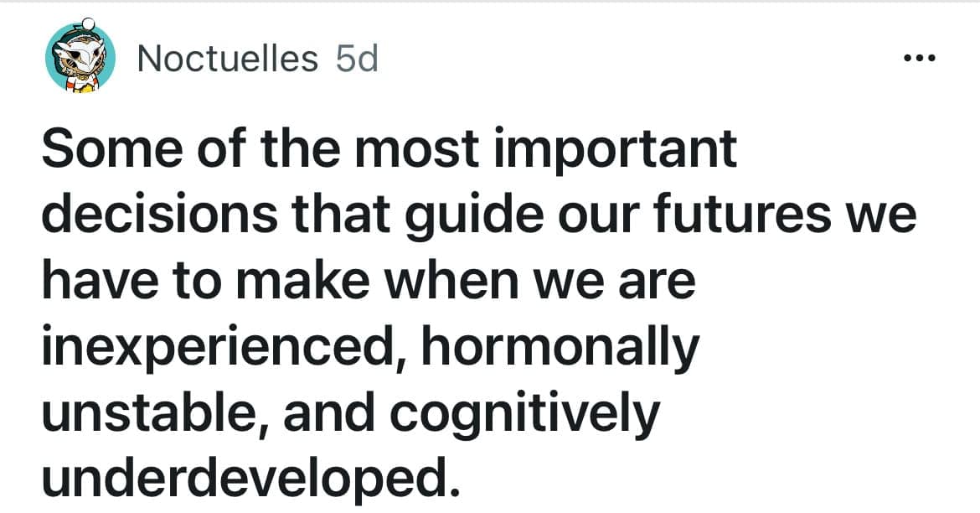The height and width of the screenshot is (513, 980).
Task: Open Noctuelles' owl avatar profile picture
Action: [x=80, y=58]
